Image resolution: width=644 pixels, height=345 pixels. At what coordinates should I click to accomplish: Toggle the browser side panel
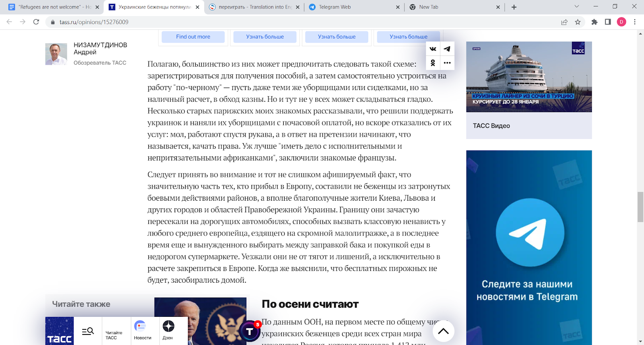[608, 22]
